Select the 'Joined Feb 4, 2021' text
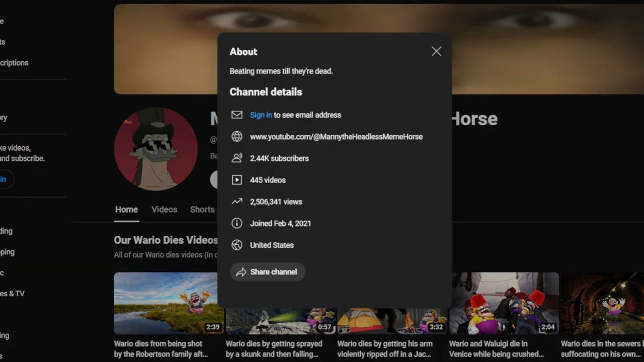Viewport: 644px width, 362px height. pyautogui.click(x=280, y=223)
